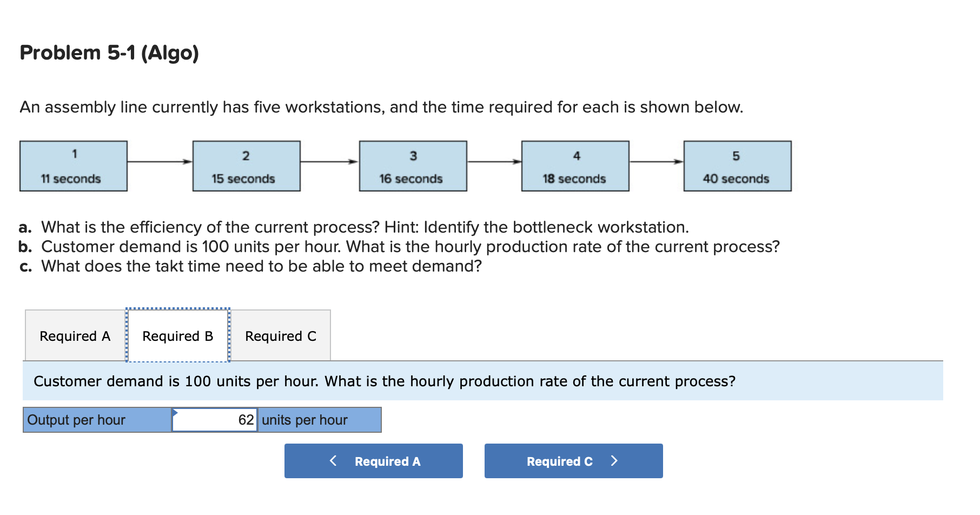Click the left chevron on Required A button
Screen dimensions: 980x515
(x=333, y=461)
